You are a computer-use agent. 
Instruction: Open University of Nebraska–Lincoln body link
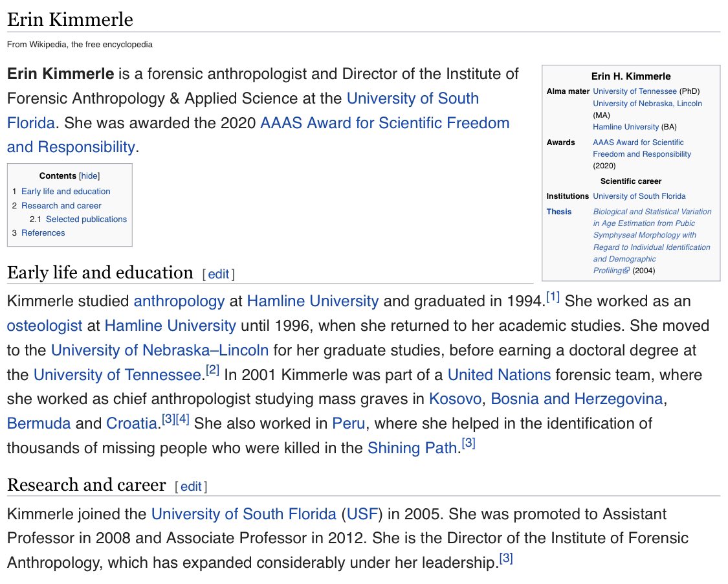[x=160, y=350]
